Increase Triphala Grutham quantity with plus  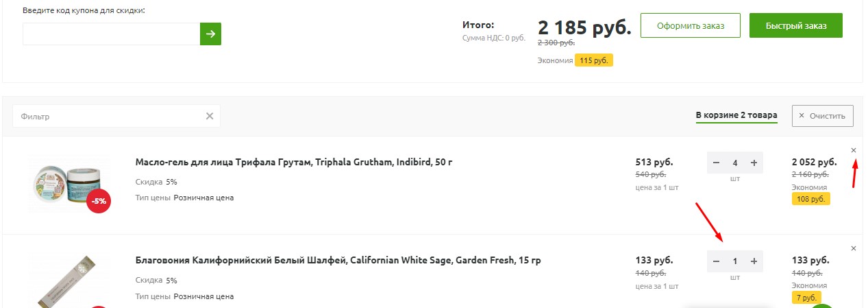[754, 163]
